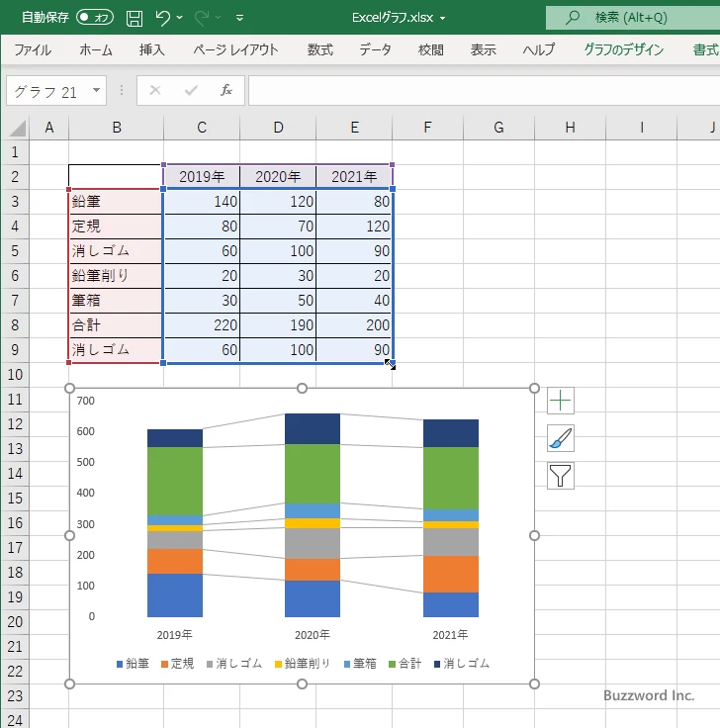Switch to the ホーム tab
The height and width of the screenshot is (728, 720).
tap(96, 49)
